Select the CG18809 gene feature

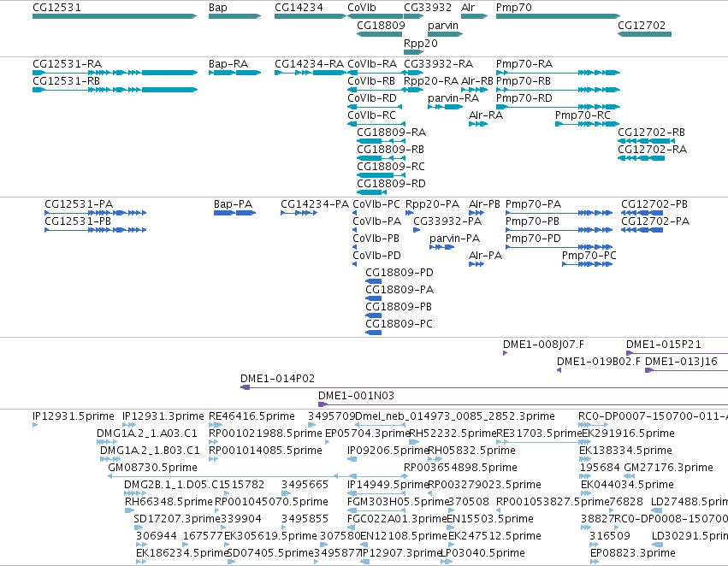pos(379,34)
